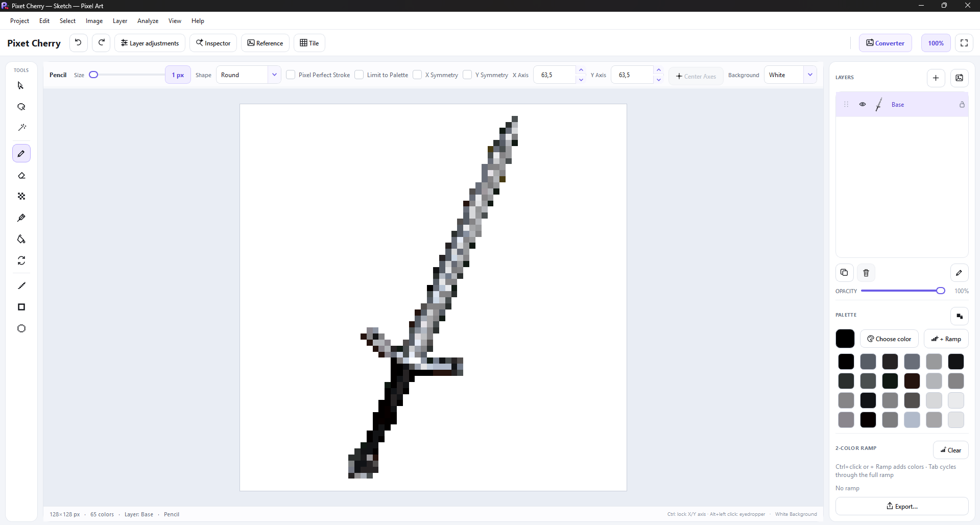The width and height of the screenshot is (980, 525).
Task: Select the Magic Wand tool
Action: click(21, 128)
